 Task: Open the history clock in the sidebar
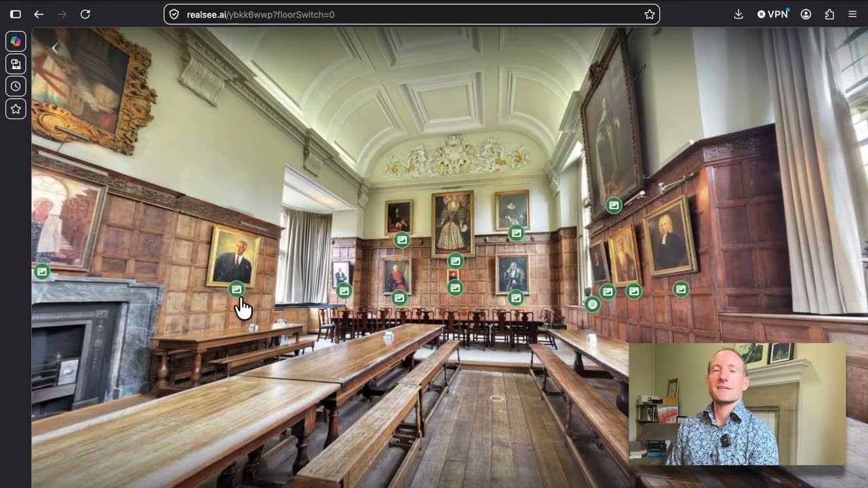click(x=16, y=86)
